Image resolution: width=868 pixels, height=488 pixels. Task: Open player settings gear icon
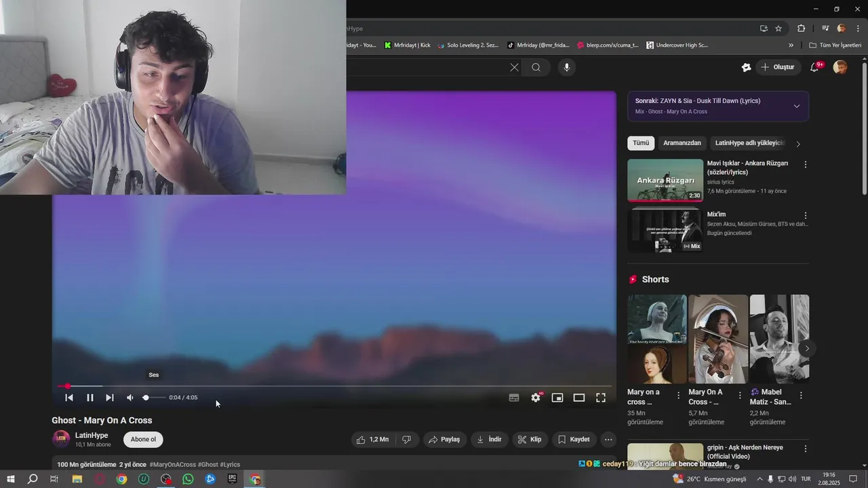(536, 398)
